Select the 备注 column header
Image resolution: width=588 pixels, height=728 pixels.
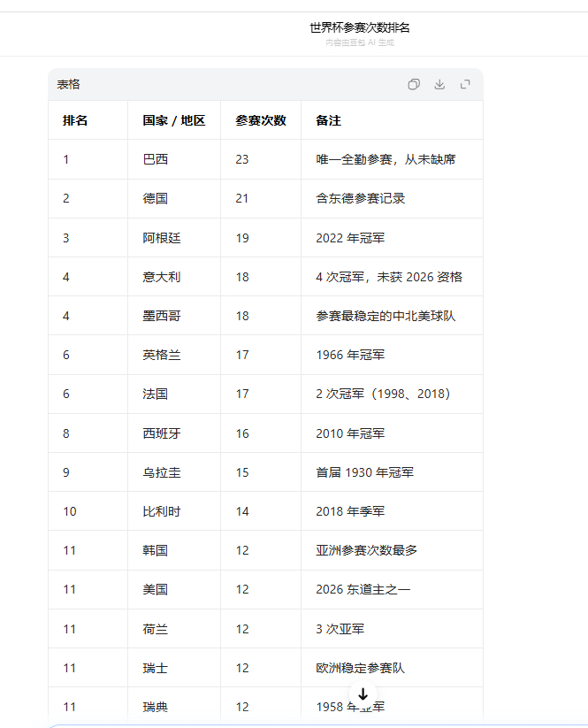pyautogui.click(x=329, y=120)
